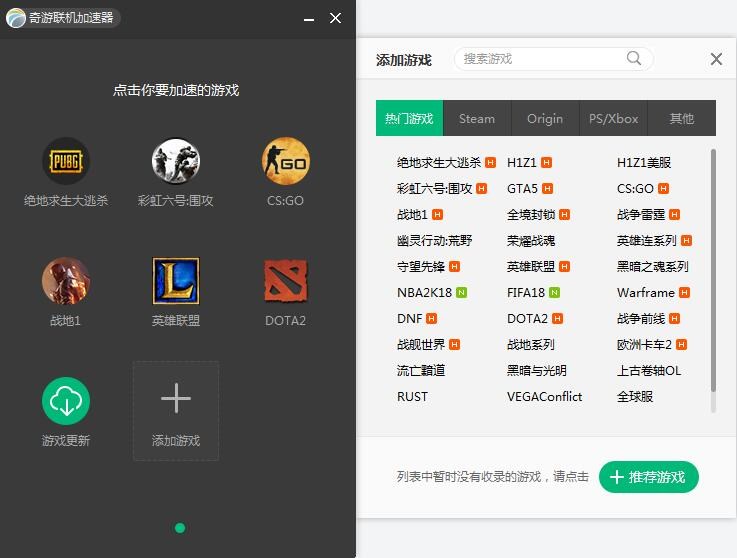Viewport: 737px width, 558px height.
Task: Pick 战地系列 from the list
Action: coord(531,345)
